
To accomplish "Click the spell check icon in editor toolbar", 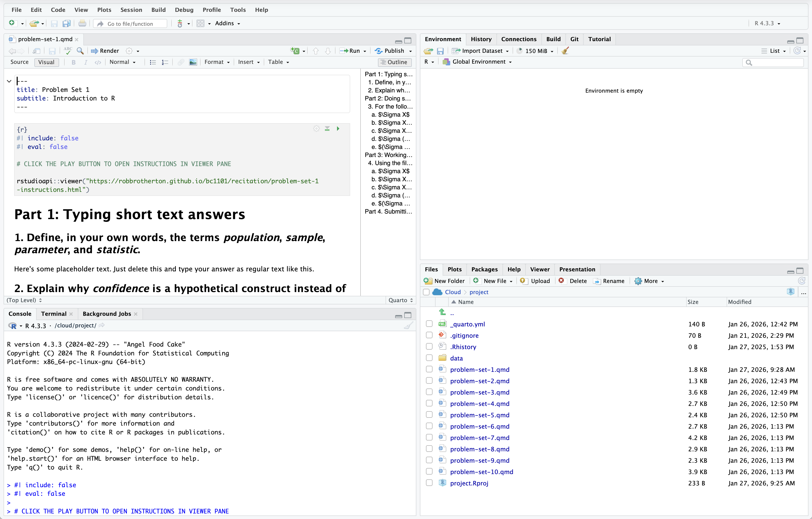I will tap(68, 51).
